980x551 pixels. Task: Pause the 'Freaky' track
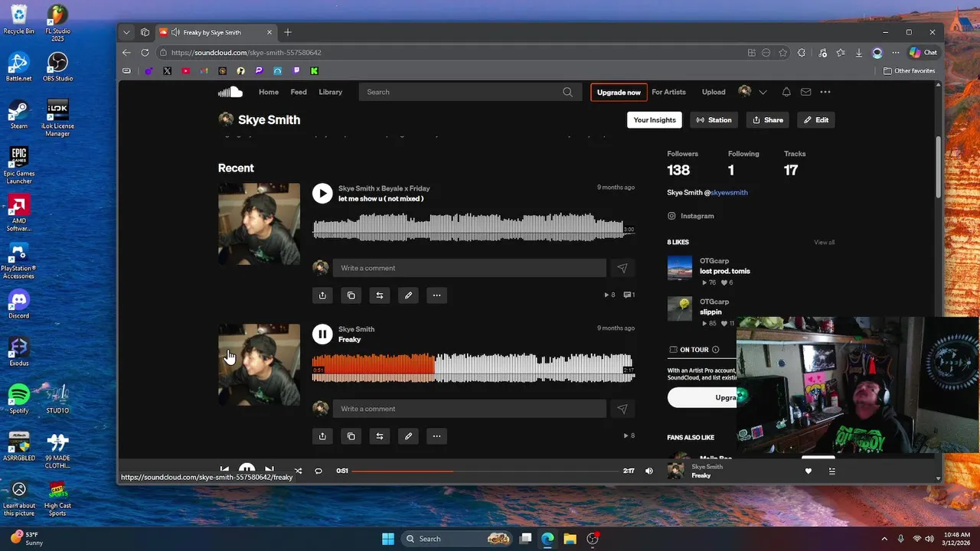pos(322,334)
